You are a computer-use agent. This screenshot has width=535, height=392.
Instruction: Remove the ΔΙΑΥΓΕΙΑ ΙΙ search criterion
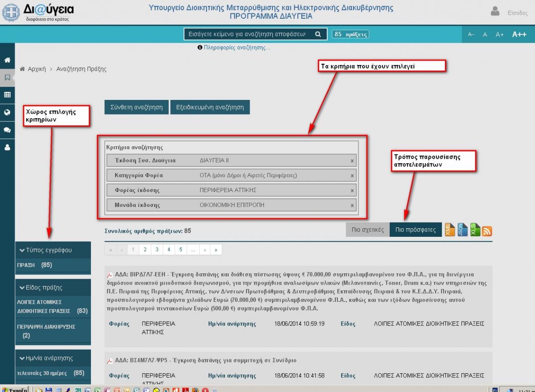coord(352,161)
